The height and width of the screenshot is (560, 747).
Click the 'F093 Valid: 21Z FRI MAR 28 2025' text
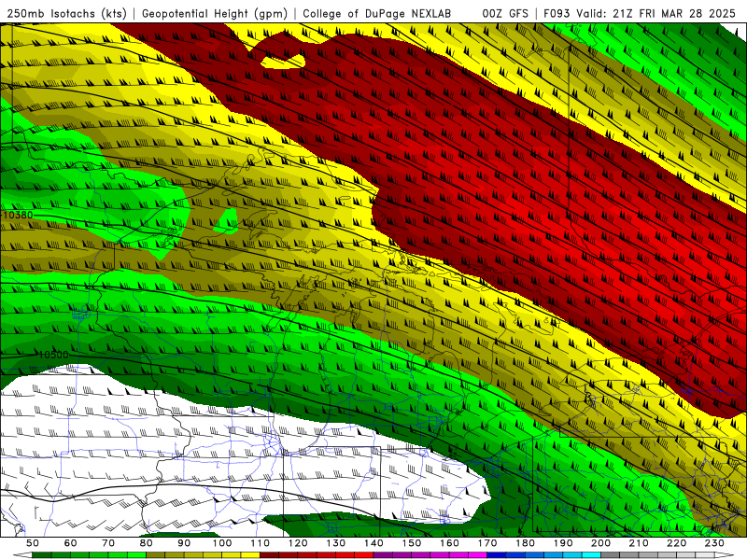tap(640, 14)
